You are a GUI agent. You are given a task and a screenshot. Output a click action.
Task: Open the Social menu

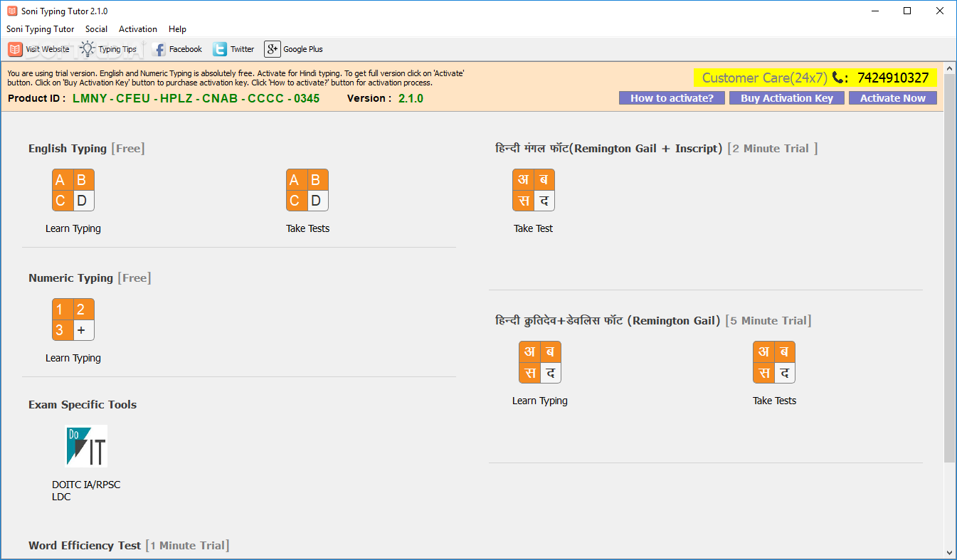(x=96, y=29)
